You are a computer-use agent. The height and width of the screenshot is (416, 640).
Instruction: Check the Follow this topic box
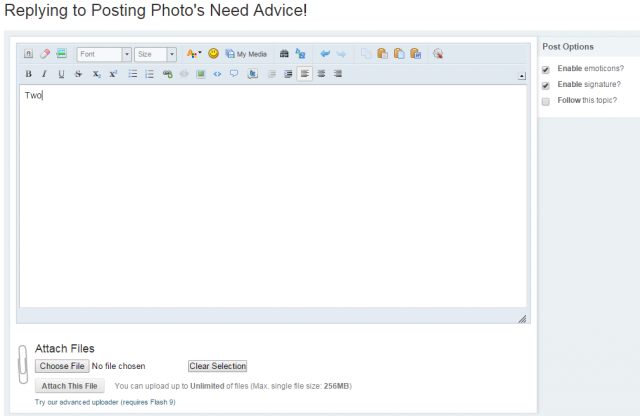pos(545,101)
